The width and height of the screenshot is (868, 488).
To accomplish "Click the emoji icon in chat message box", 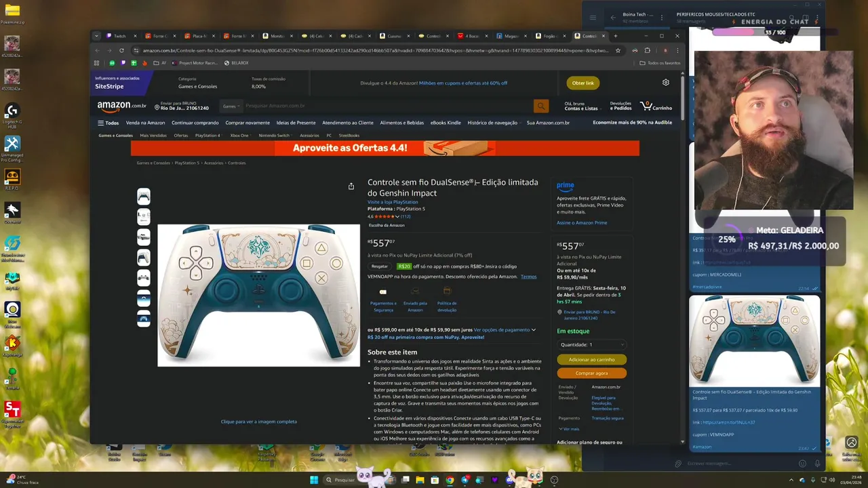I will [x=802, y=464].
